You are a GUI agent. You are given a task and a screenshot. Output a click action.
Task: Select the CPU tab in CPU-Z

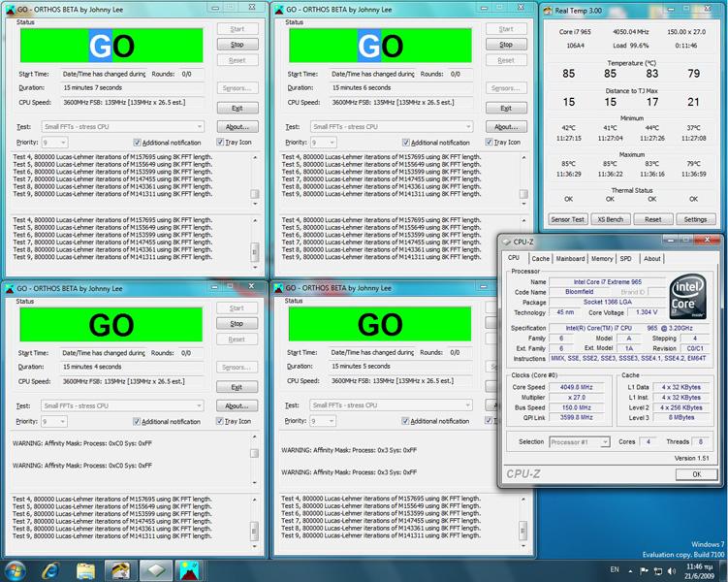point(515,258)
